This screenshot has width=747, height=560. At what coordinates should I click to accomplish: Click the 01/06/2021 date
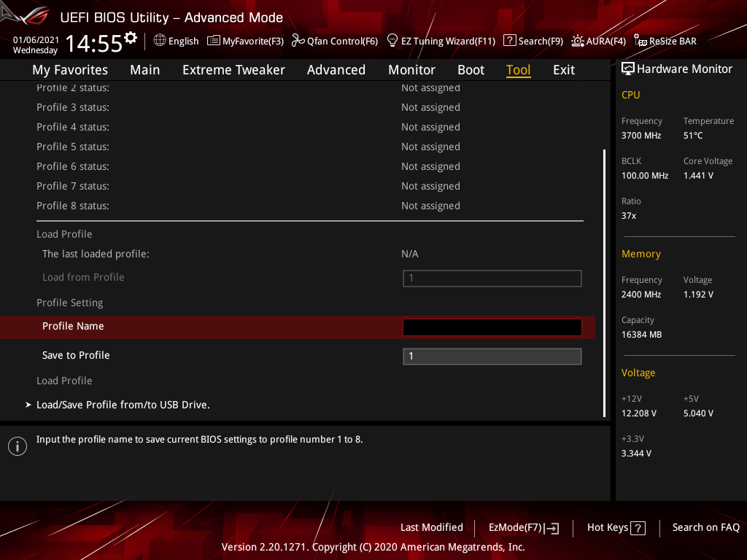[36, 40]
